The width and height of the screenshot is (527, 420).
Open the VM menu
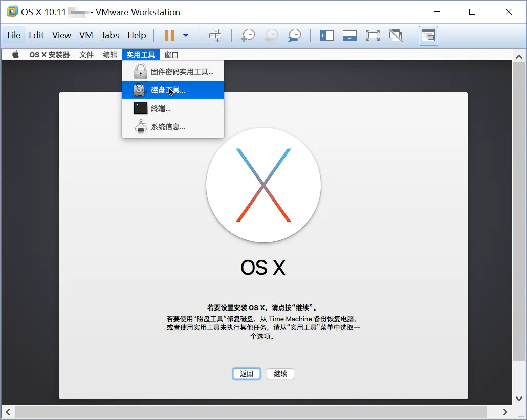pyautogui.click(x=85, y=35)
